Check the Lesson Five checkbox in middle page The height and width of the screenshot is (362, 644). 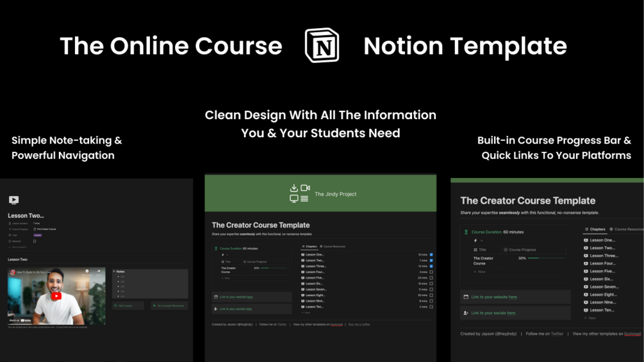pyautogui.click(x=431, y=278)
